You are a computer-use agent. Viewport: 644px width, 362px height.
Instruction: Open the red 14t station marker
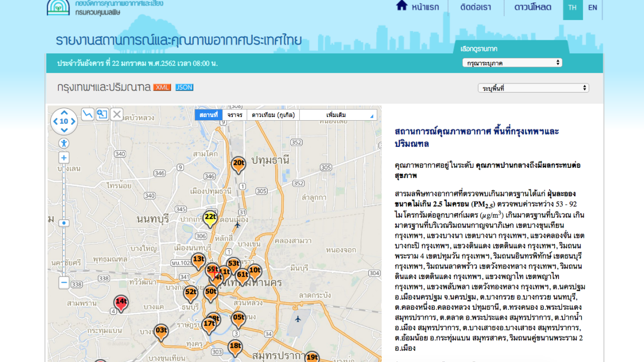pos(121,303)
